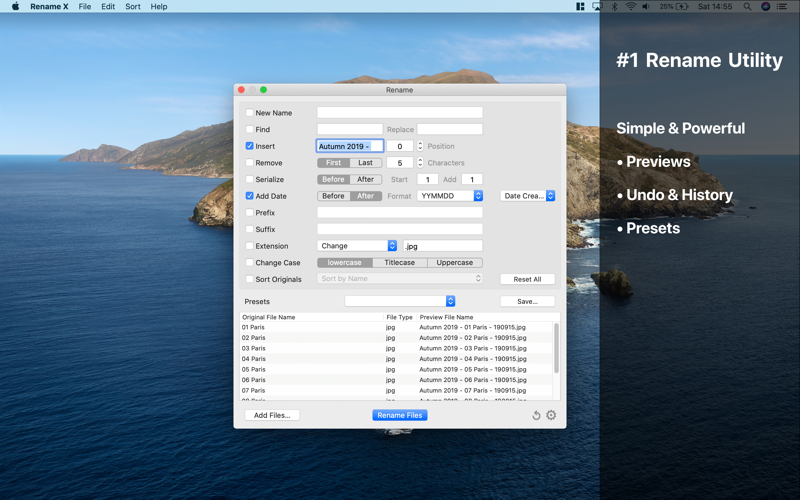Click the Wi-Fi status icon
The height and width of the screenshot is (500, 800).
pyautogui.click(x=631, y=7)
